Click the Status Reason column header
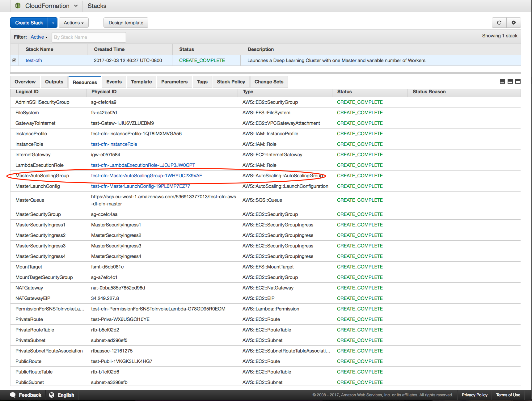The width and height of the screenshot is (532, 401). click(x=429, y=92)
